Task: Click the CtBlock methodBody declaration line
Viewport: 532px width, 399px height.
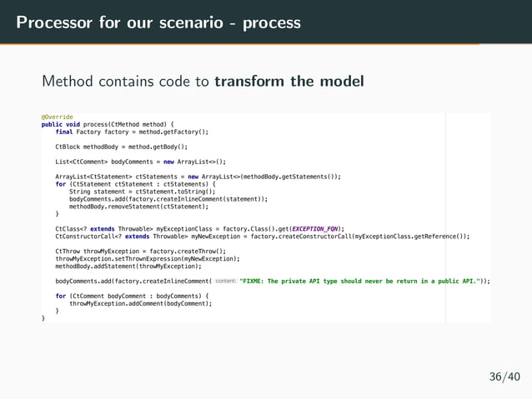Action: pos(121,147)
